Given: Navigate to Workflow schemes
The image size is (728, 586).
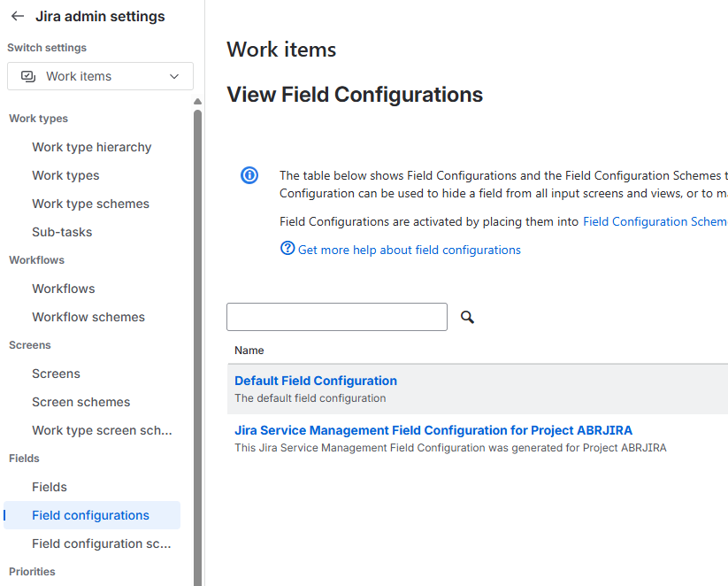Looking at the screenshot, I should pos(88,317).
